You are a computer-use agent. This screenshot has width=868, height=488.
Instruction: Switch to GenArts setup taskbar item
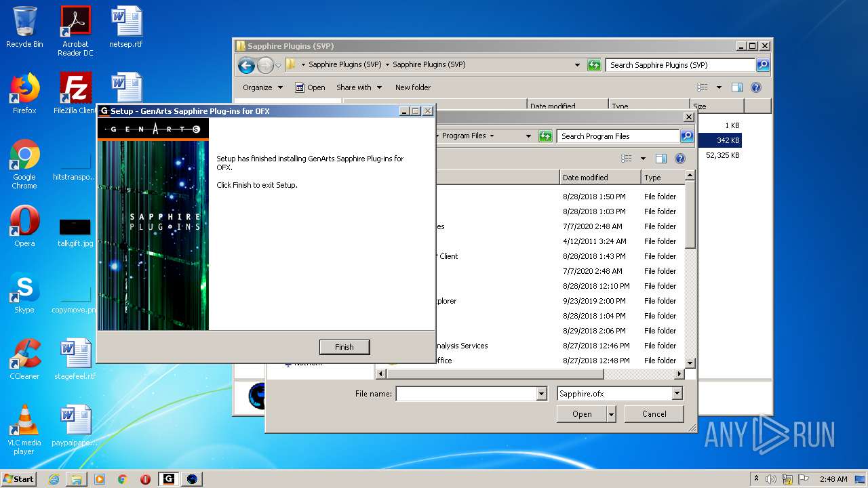[169, 479]
